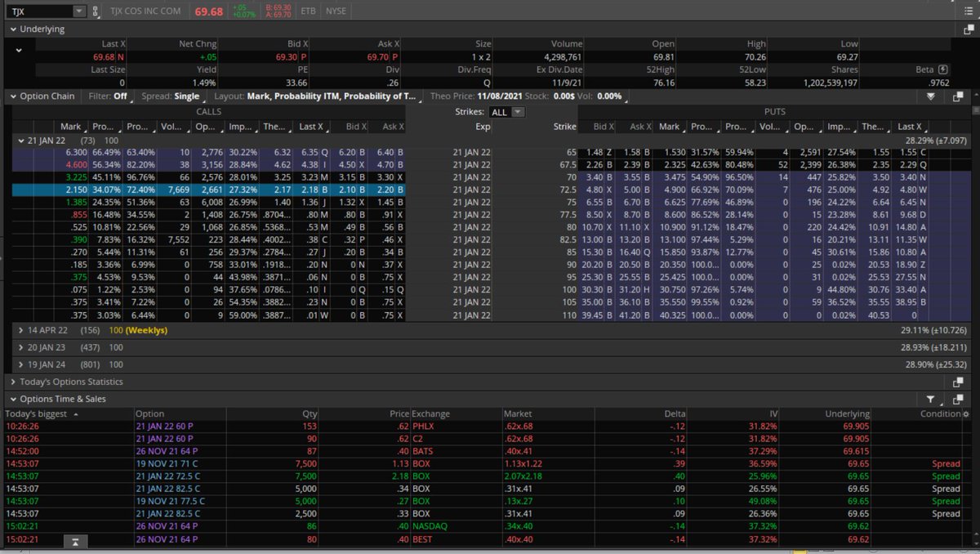Expand Today's Options Statistics section
980x554 pixels.
point(13,382)
